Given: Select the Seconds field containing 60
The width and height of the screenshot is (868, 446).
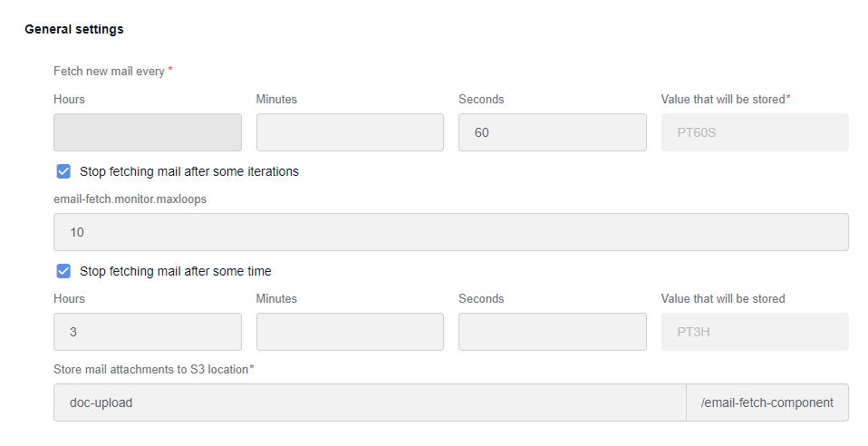Looking at the screenshot, I should [553, 132].
